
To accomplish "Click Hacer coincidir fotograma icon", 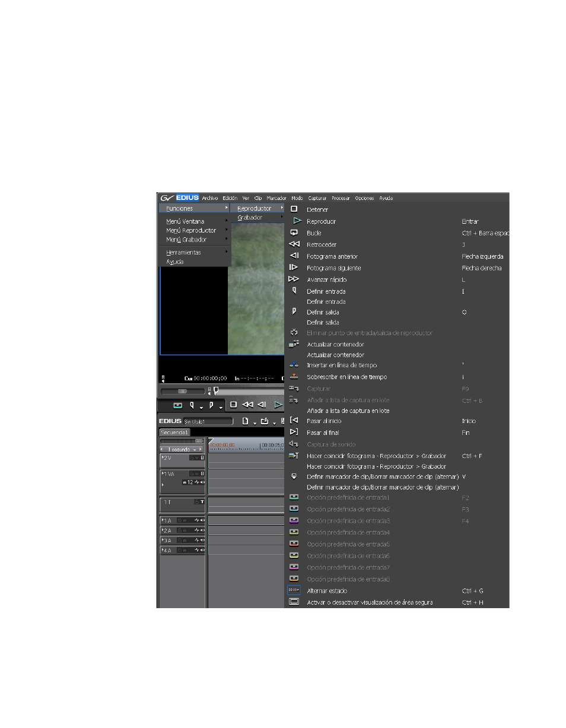I will point(294,456).
